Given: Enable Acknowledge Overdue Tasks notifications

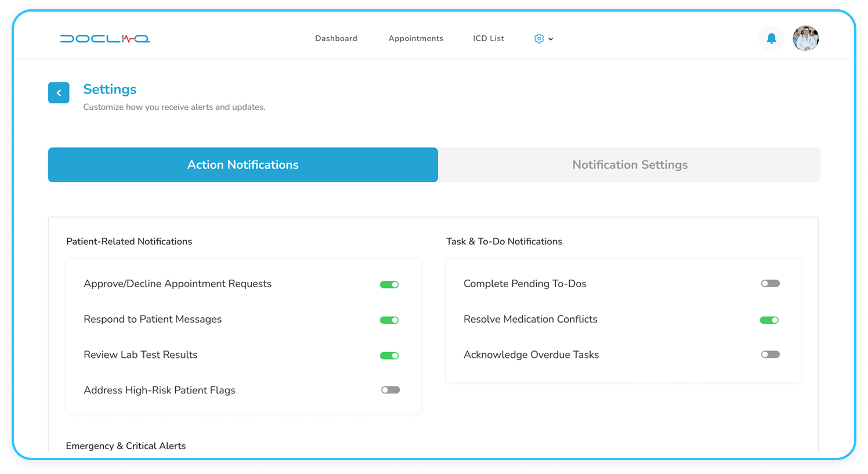Looking at the screenshot, I should click(x=770, y=354).
